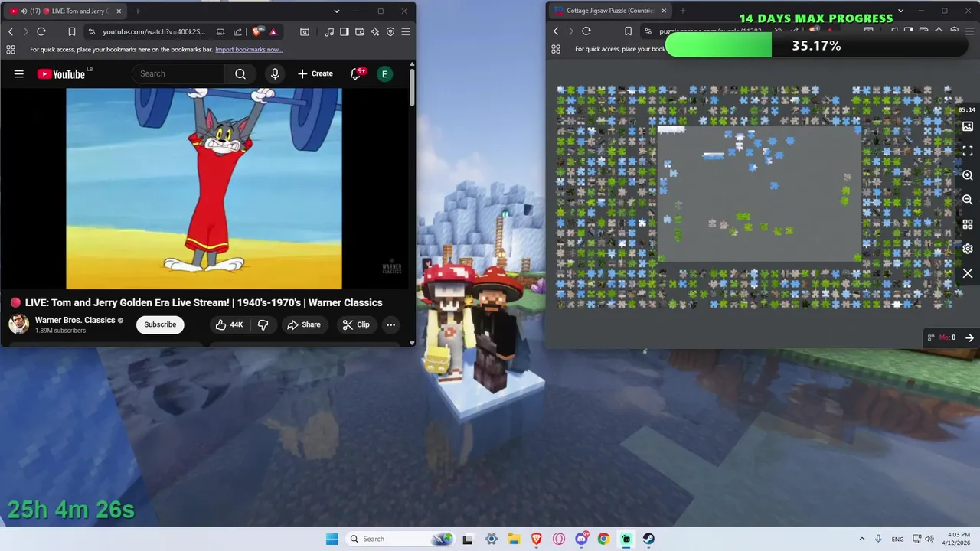This screenshot has width=980, height=551.
Task: Open the Windows Start menu
Action: [x=332, y=539]
